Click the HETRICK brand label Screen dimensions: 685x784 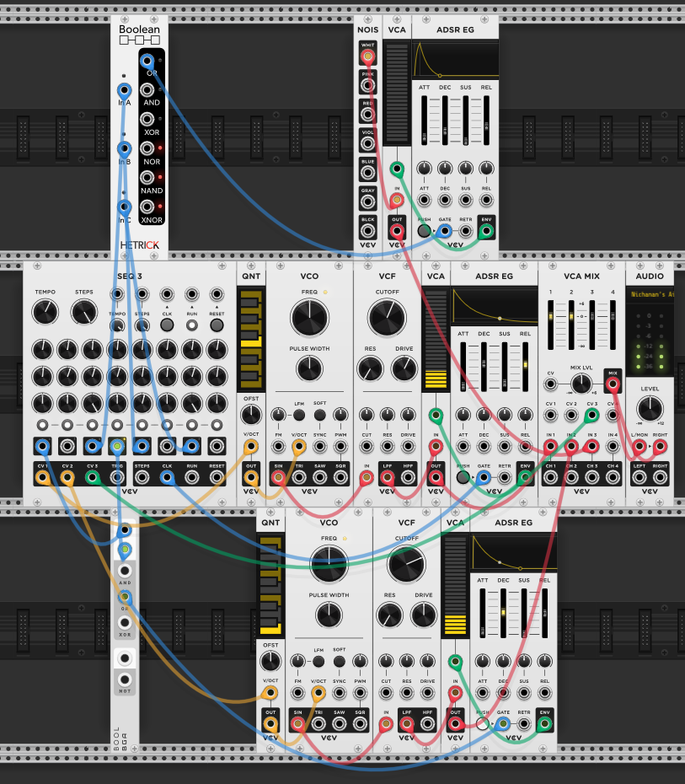139,245
